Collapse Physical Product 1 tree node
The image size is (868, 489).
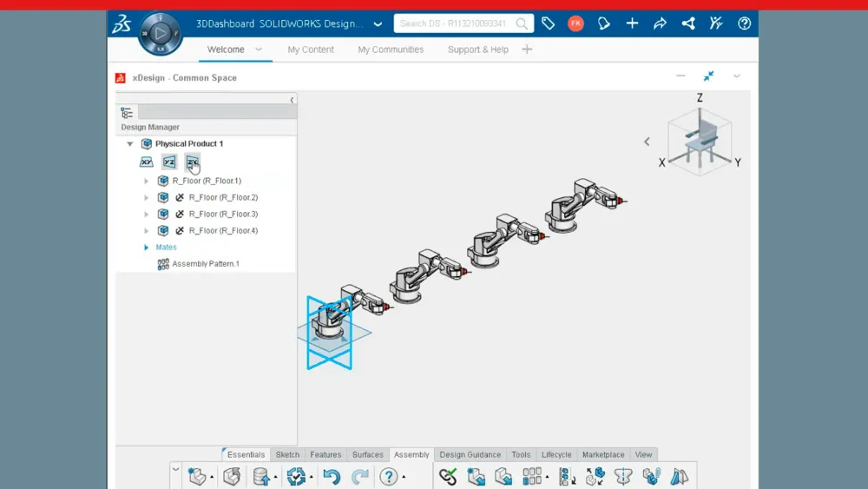(x=130, y=144)
